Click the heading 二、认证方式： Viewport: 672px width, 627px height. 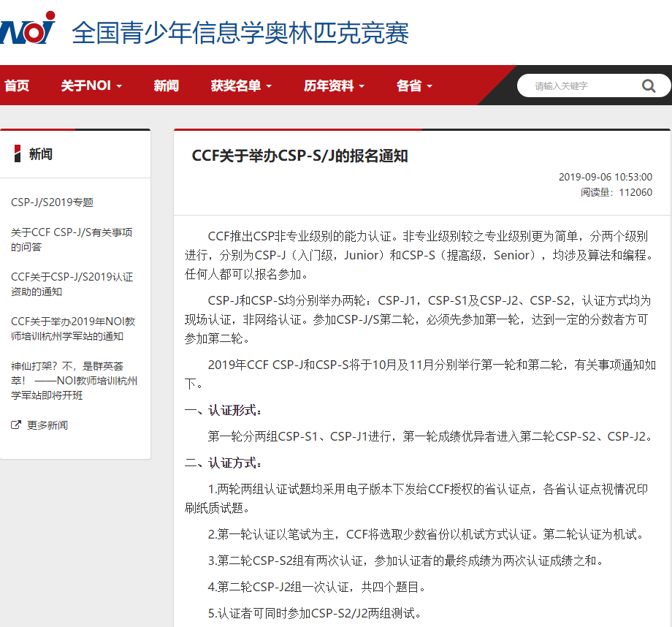coord(223,463)
